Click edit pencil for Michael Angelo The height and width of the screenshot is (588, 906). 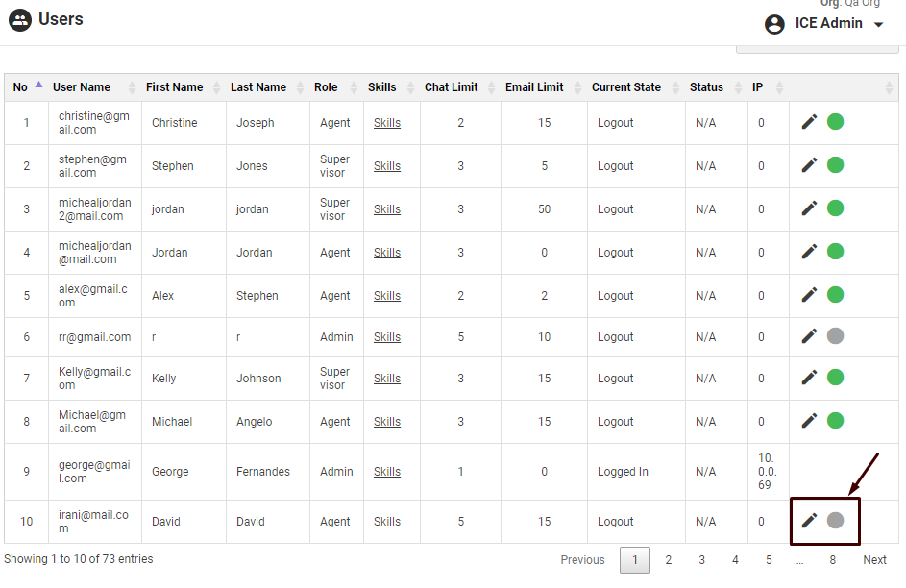point(809,421)
